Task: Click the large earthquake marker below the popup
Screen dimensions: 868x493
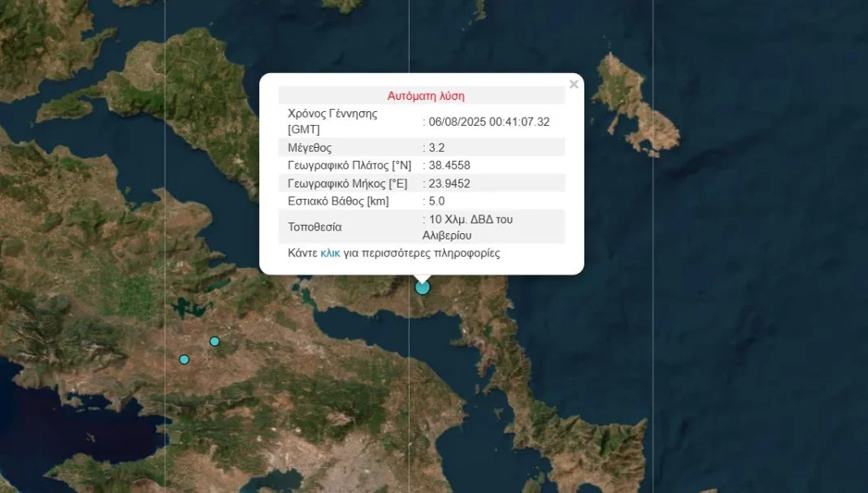Action: coord(423,287)
